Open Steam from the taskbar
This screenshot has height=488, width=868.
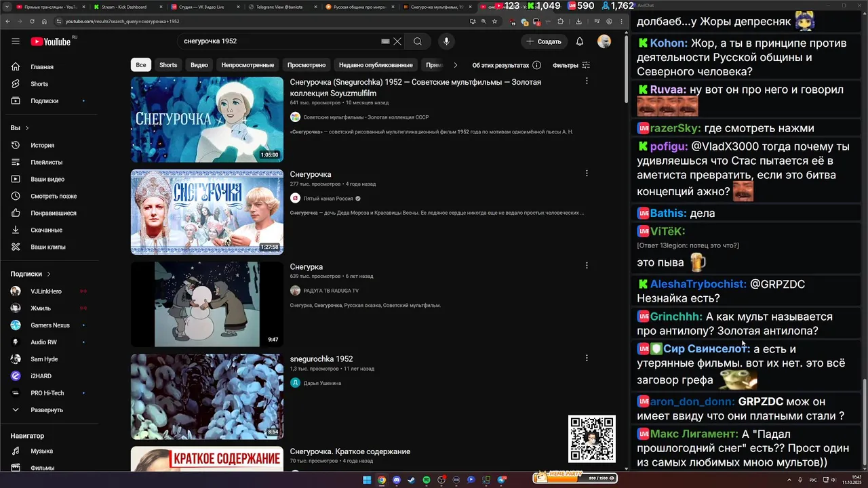click(412, 480)
